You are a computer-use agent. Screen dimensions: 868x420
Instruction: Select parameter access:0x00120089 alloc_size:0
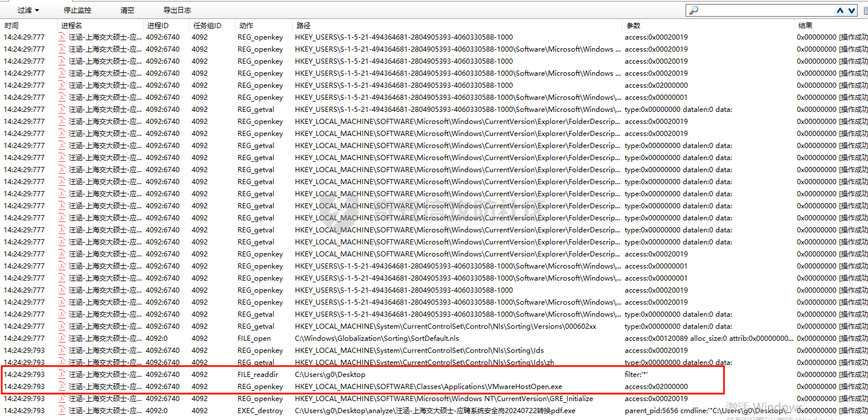coord(708,339)
